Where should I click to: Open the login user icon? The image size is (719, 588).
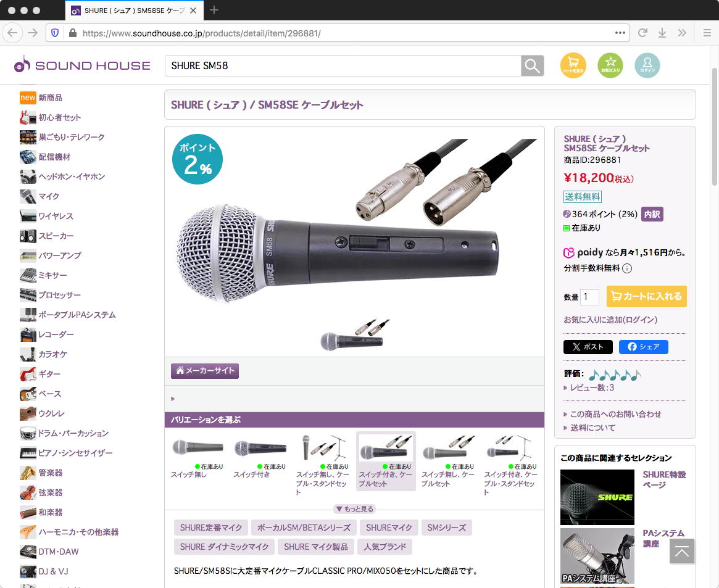click(x=647, y=65)
